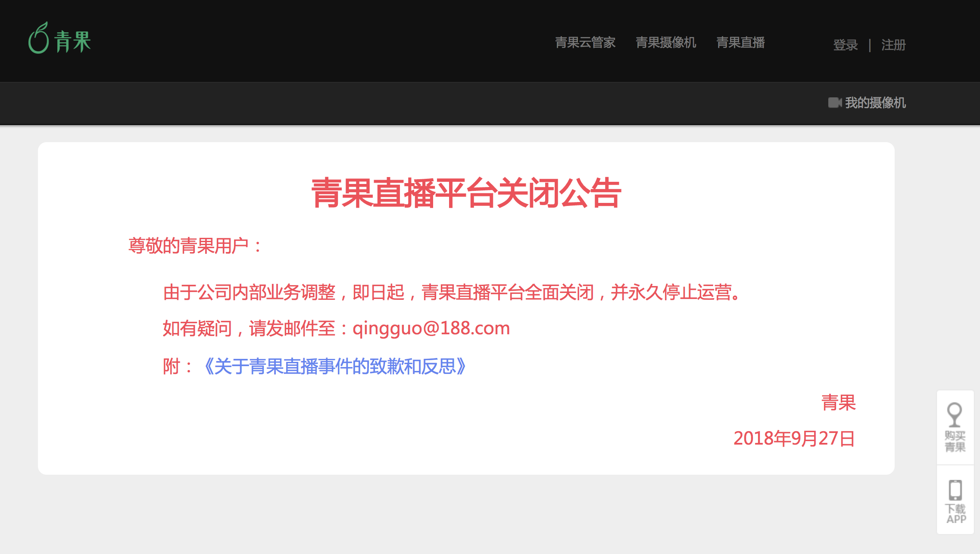
Task: Open the 青果摄像机 menu item
Action: point(666,42)
